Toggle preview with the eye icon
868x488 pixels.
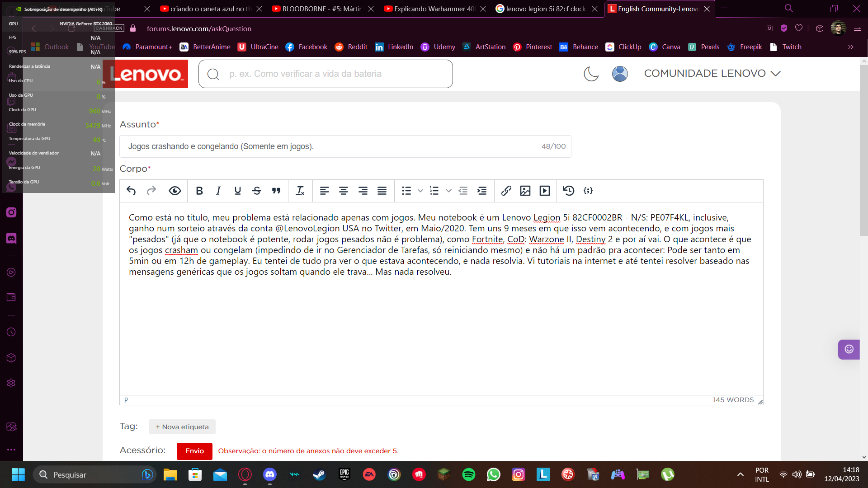(x=175, y=191)
